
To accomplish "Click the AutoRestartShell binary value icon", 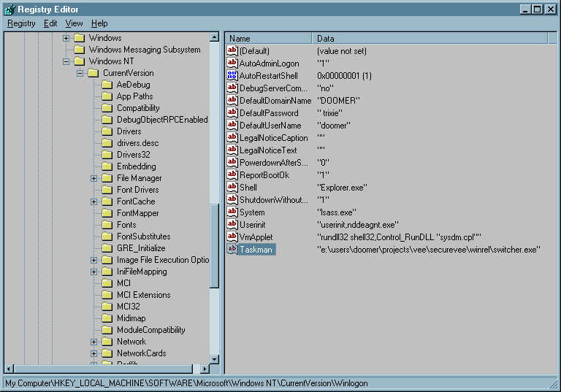I will (233, 76).
